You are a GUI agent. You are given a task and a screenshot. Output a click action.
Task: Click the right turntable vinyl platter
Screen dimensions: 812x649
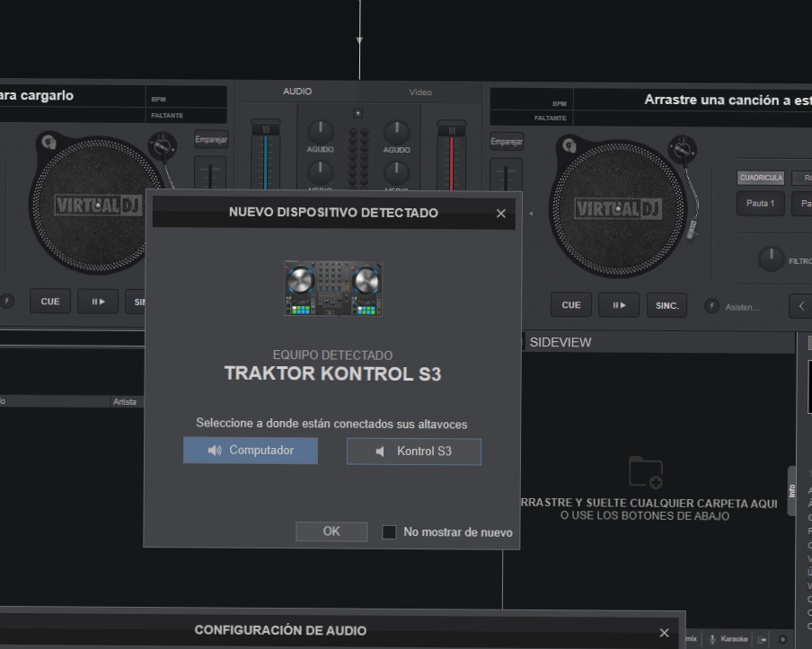(618, 208)
